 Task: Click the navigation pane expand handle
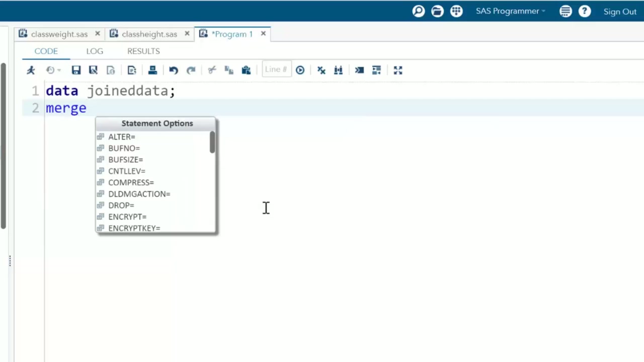pyautogui.click(x=10, y=260)
